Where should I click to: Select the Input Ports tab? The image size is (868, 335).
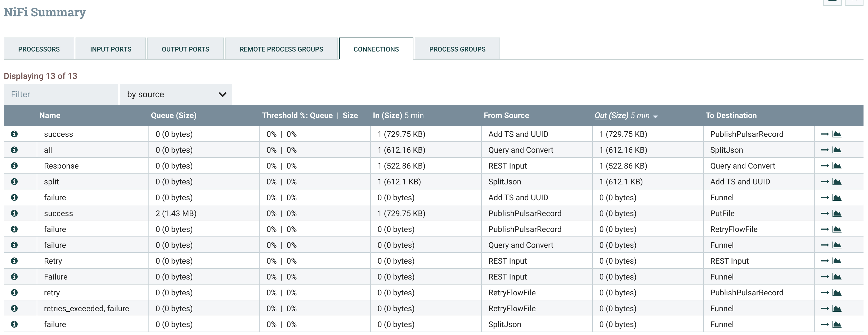110,49
